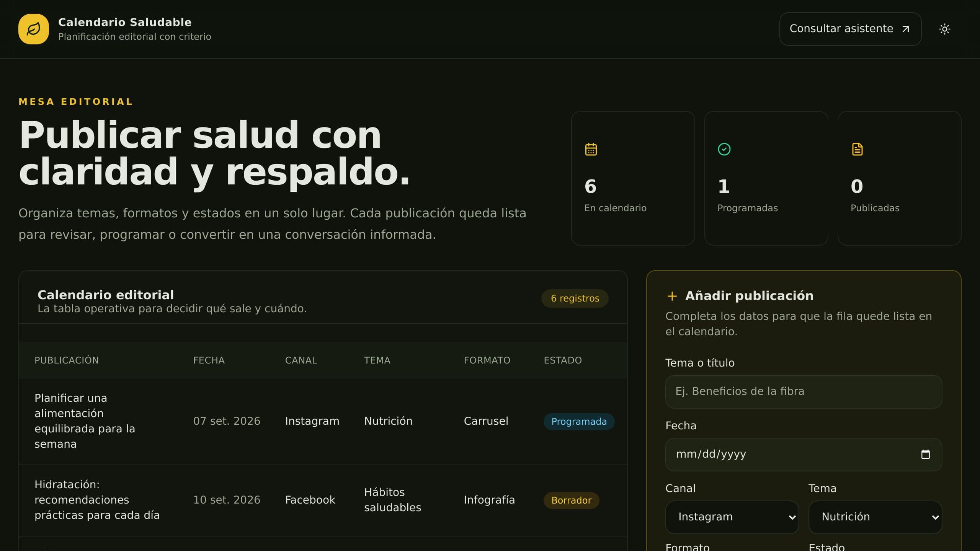
Task: Click the Instagram cell in the table
Action: tap(312, 421)
